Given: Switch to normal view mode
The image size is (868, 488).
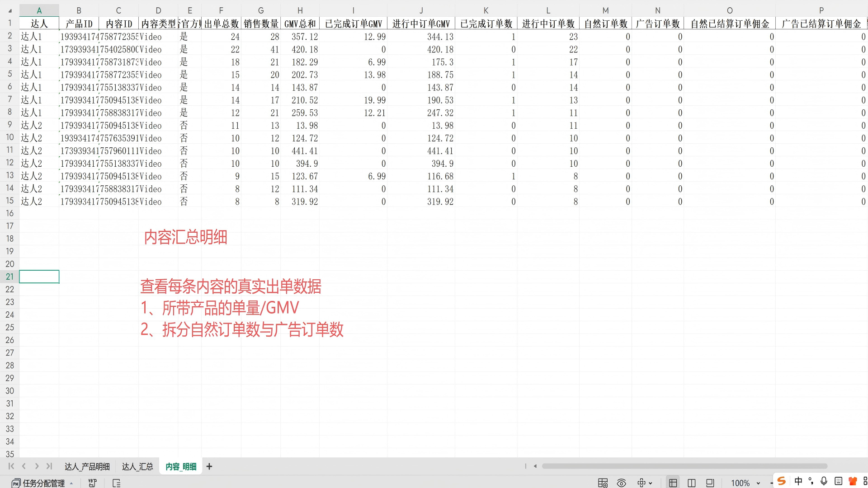Looking at the screenshot, I should point(673,483).
